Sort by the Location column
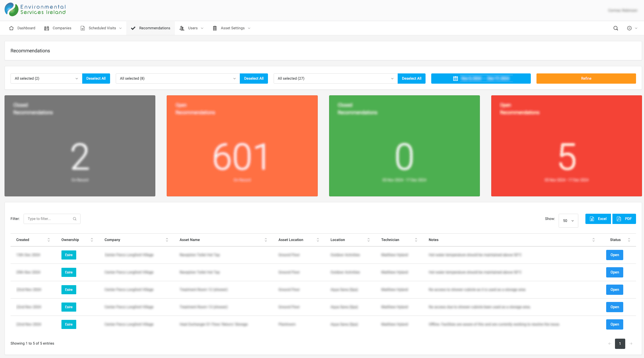This screenshot has height=358, width=644. click(350, 240)
